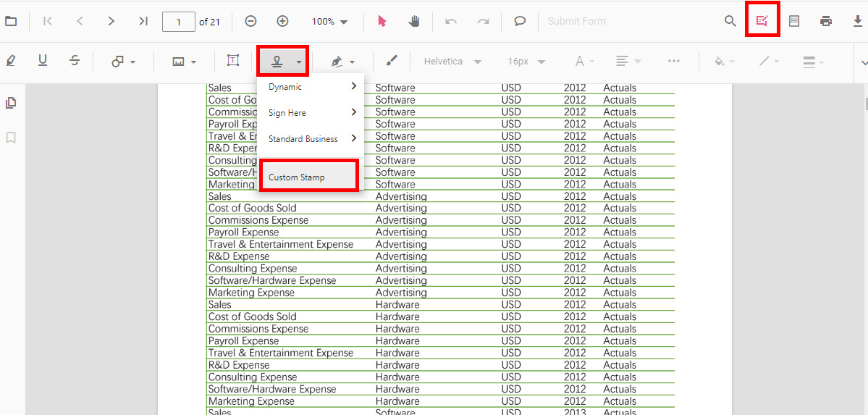The width and height of the screenshot is (868, 415).
Task: Click the Submit Form button
Action: click(x=576, y=21)
